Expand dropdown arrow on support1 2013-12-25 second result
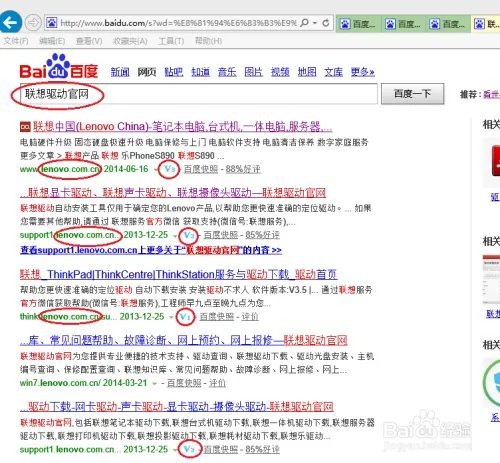500x463 pixels. tap(175, 236)
